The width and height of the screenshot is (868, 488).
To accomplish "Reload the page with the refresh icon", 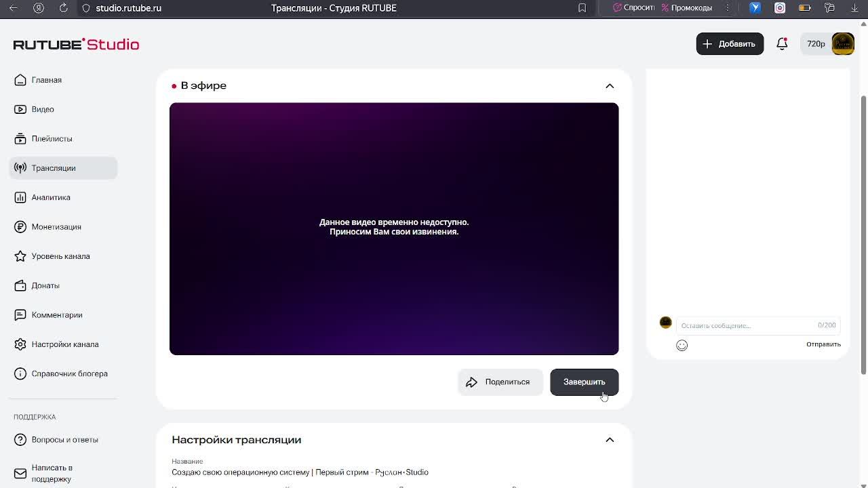I will point(63,8).
